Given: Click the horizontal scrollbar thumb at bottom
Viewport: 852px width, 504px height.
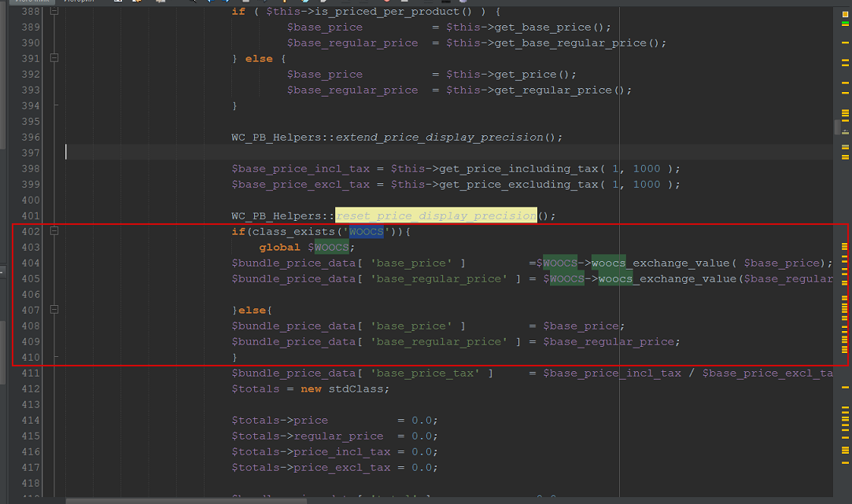Looking at the screenshot, I should pos(186,501).
